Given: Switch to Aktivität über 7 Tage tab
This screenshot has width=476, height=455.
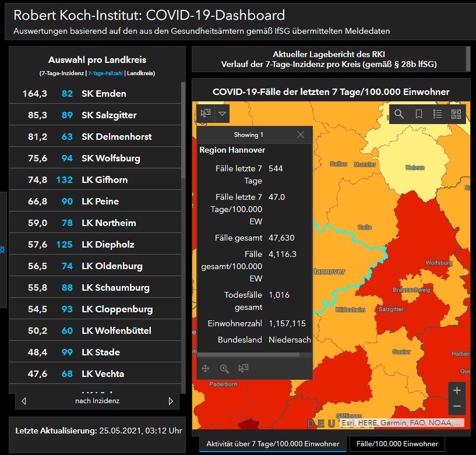Looking at the screenshot, I should (x=273, y=444).
